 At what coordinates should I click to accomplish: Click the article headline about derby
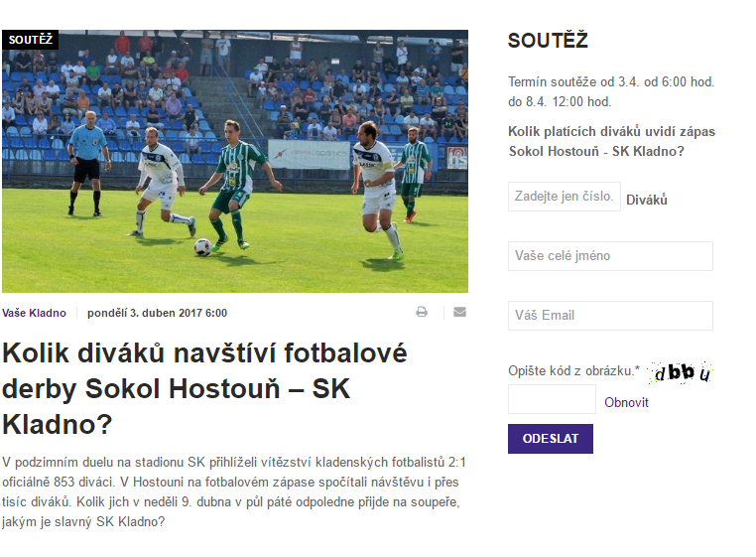pyautogui.click(x=204, y=388)
